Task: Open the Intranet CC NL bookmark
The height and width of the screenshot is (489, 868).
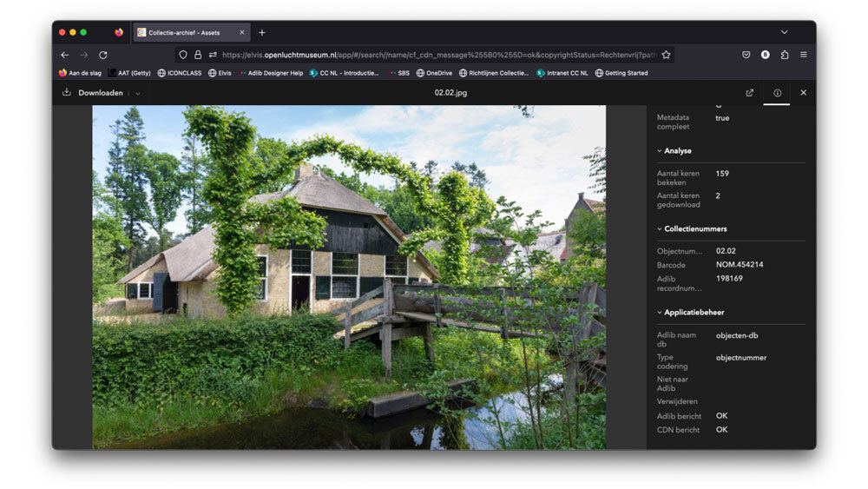Action: (562, 73)
